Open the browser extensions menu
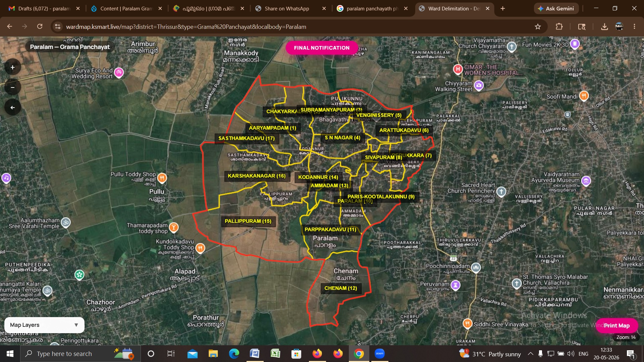644x362 pixels. click(559, 26)
